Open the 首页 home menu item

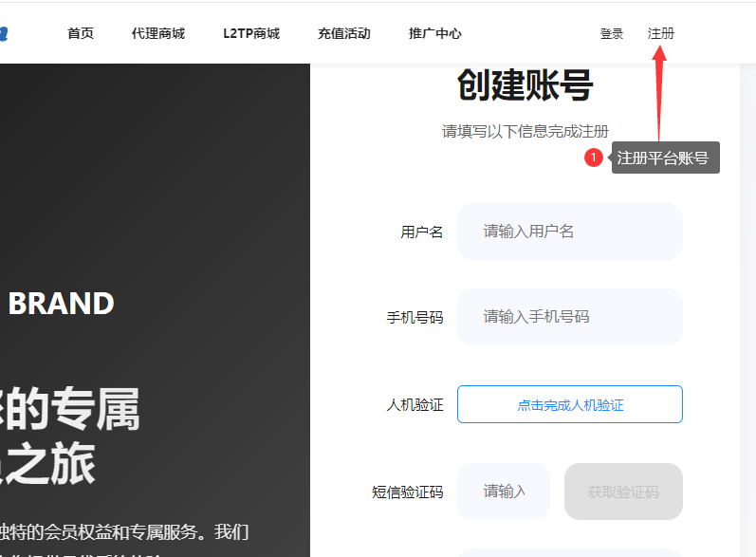[x=81, y=33]
